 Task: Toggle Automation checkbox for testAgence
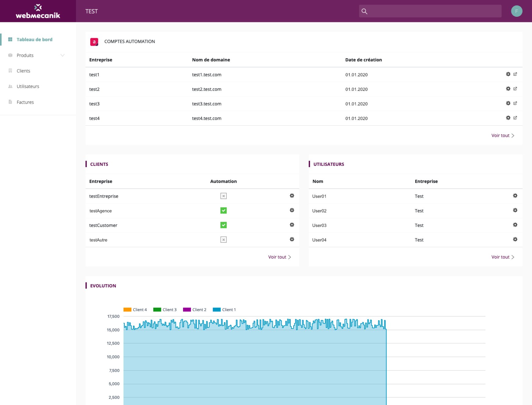pos(224,210)
